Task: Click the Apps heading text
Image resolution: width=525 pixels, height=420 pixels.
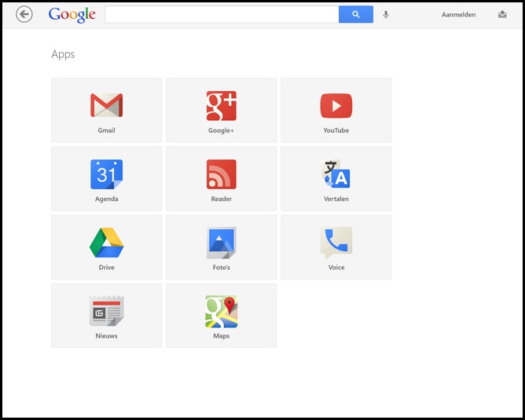Action: (63, 54)
